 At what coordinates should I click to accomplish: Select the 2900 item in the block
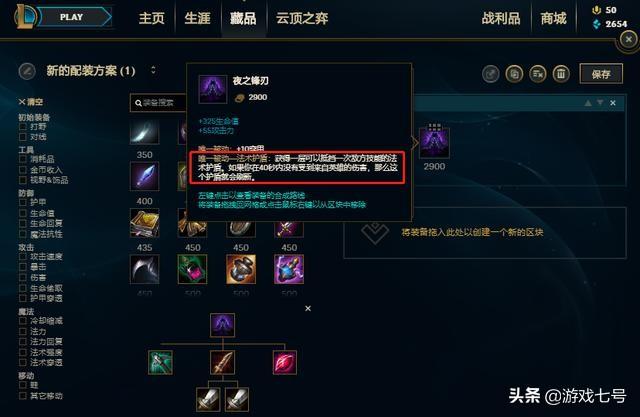[434, 142]
